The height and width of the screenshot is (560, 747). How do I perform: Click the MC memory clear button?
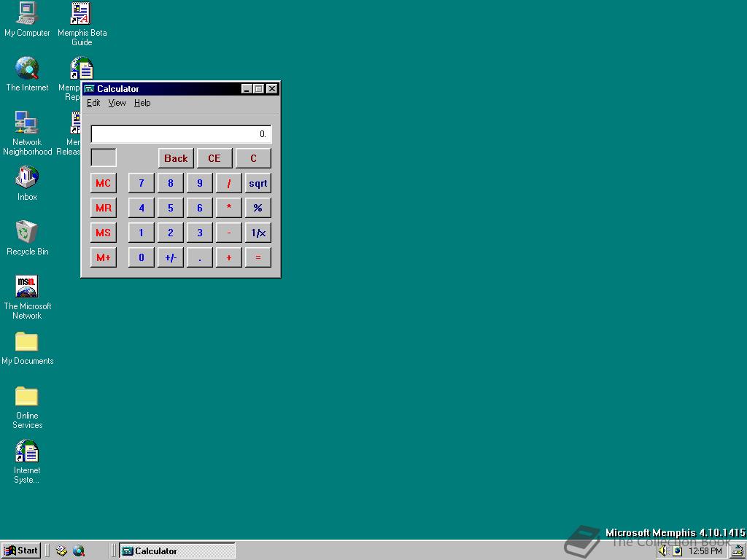[x=104, y=183]
